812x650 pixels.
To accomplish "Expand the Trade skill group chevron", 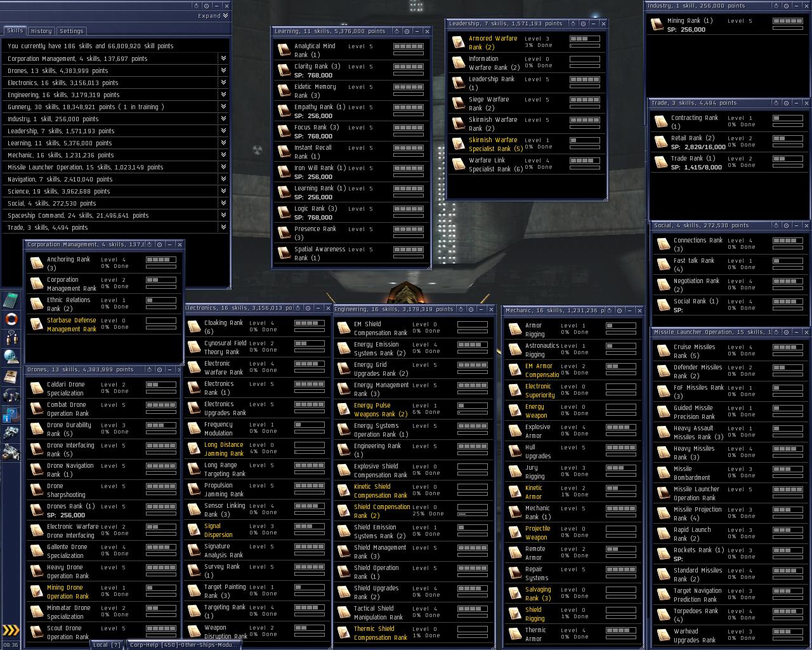I will [223, 227].
